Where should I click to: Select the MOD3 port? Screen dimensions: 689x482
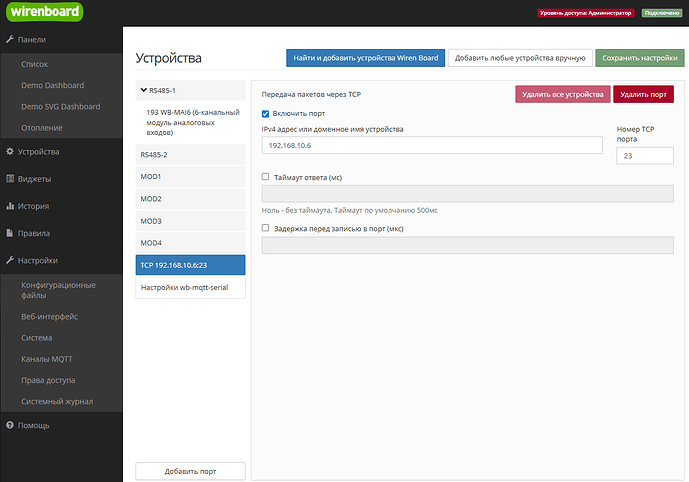pos(191,221)
